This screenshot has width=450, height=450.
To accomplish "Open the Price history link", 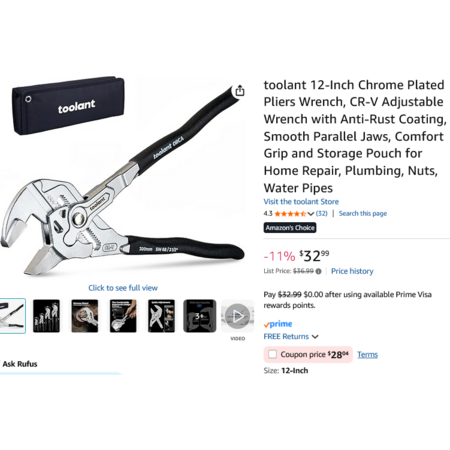I will click(x=352, y=271).
